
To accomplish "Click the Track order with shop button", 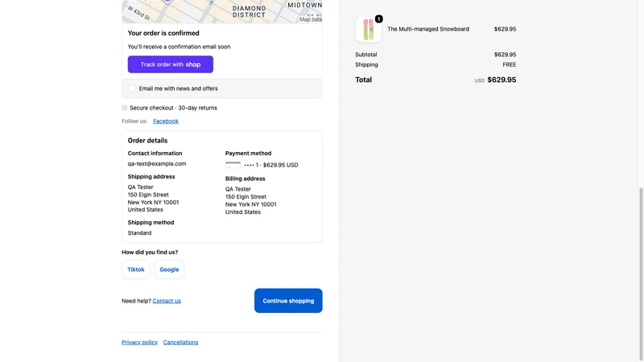I will (170, 64).
